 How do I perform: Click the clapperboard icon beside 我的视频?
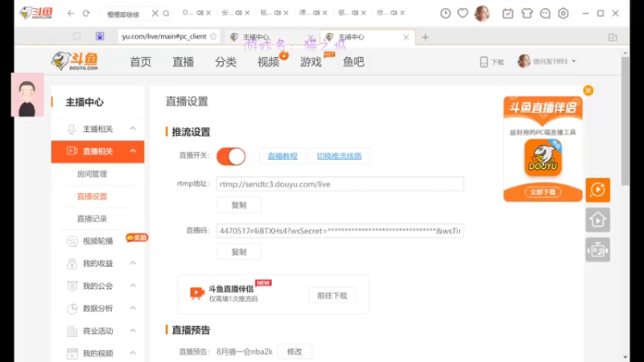point(72,353)
